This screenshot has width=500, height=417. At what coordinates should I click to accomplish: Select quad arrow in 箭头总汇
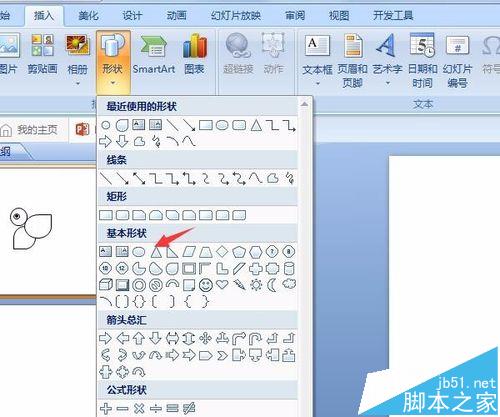[205, 338]
